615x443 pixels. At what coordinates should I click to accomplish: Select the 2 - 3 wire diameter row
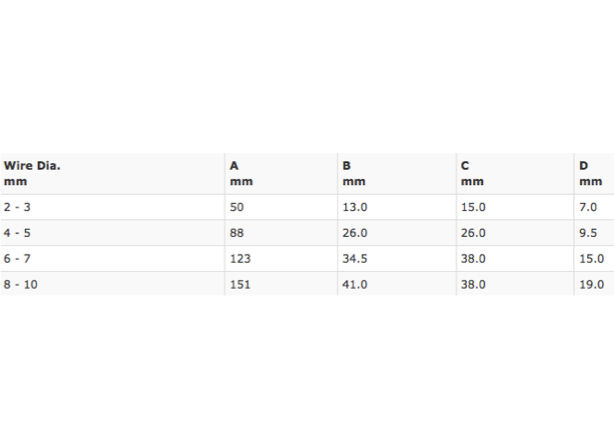[18, 207]
